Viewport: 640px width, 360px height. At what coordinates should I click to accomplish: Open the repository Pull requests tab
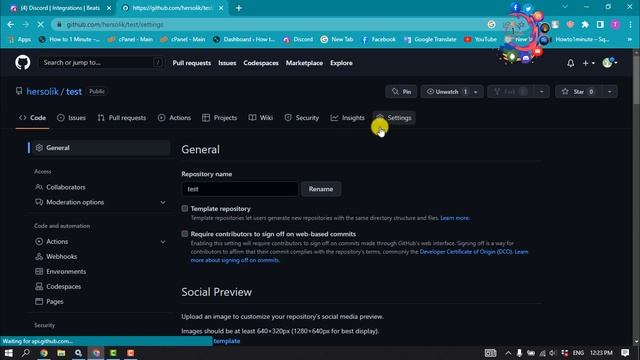[122, 118]
